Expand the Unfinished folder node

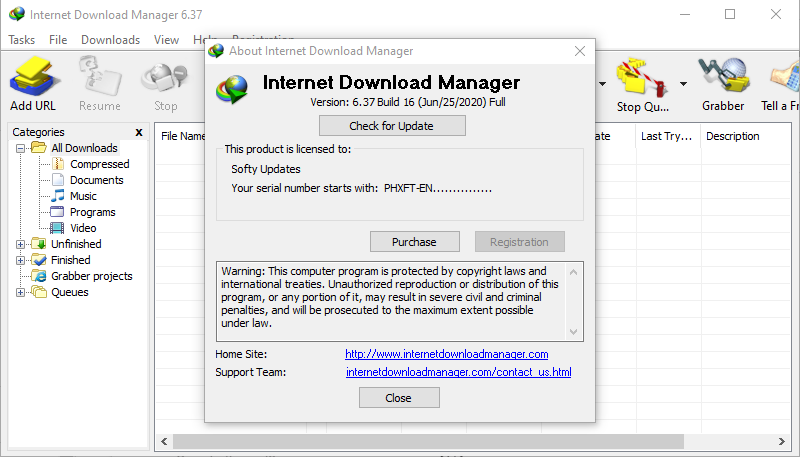click(x=20, y=244)
